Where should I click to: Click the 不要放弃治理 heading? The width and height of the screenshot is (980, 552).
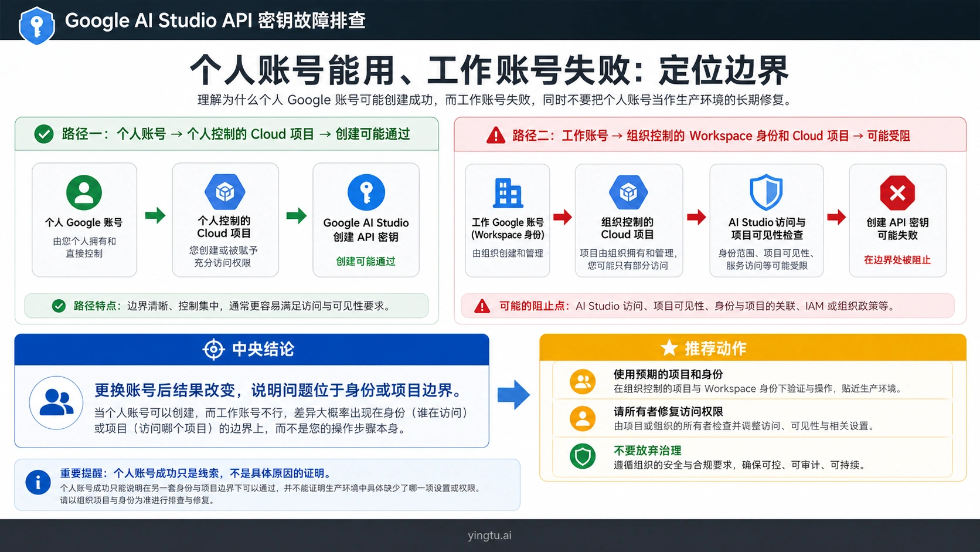647,451
